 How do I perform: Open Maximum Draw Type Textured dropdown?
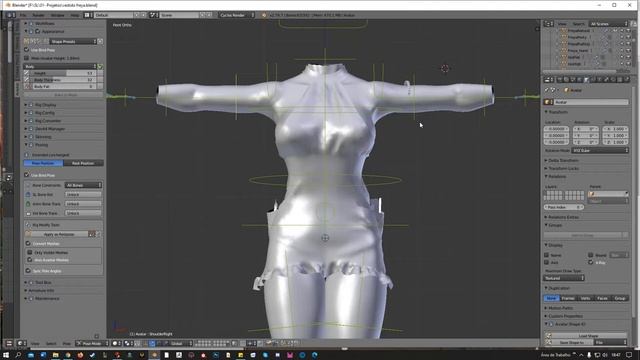pyautogui.click(x=564, y=278)
